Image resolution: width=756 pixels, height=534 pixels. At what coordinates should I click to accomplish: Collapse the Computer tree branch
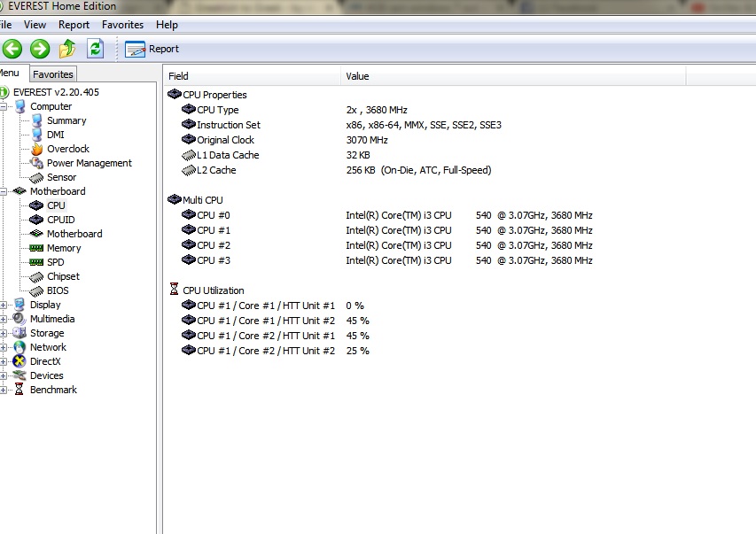point(4,106)
